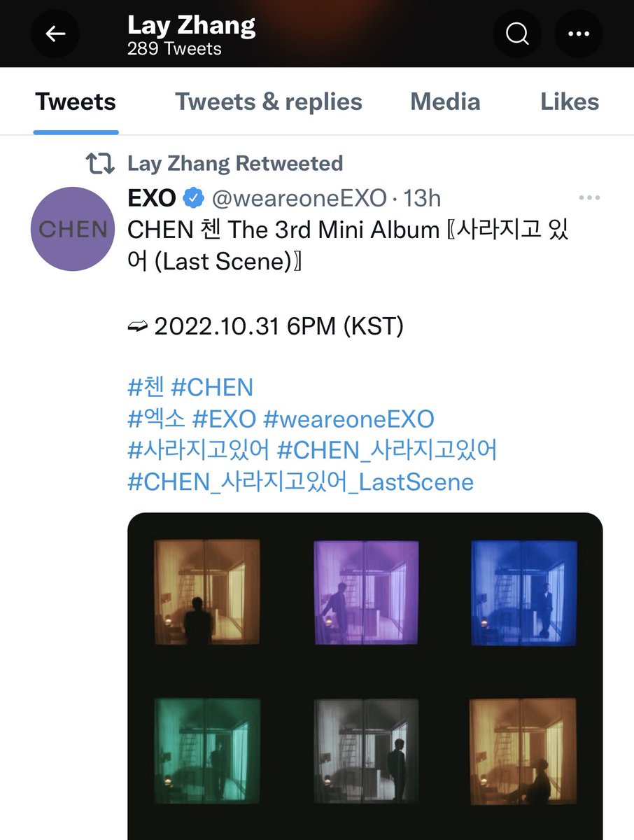Open the #CHEN hashtag

212,387
